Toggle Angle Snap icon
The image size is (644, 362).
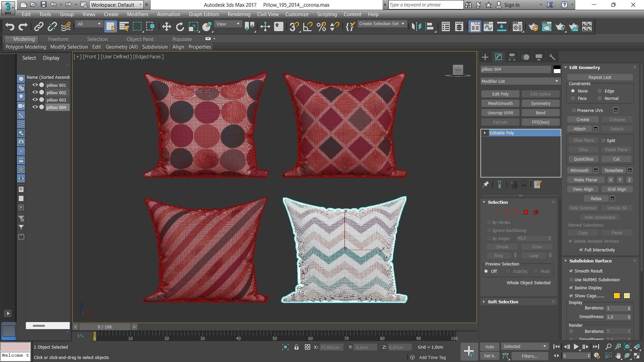[x=308, y=26]
